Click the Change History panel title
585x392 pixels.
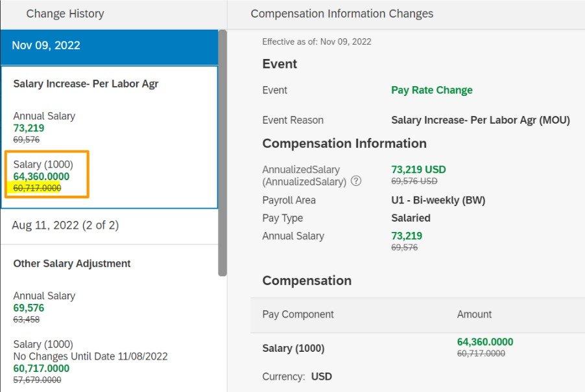coord(65,14)
